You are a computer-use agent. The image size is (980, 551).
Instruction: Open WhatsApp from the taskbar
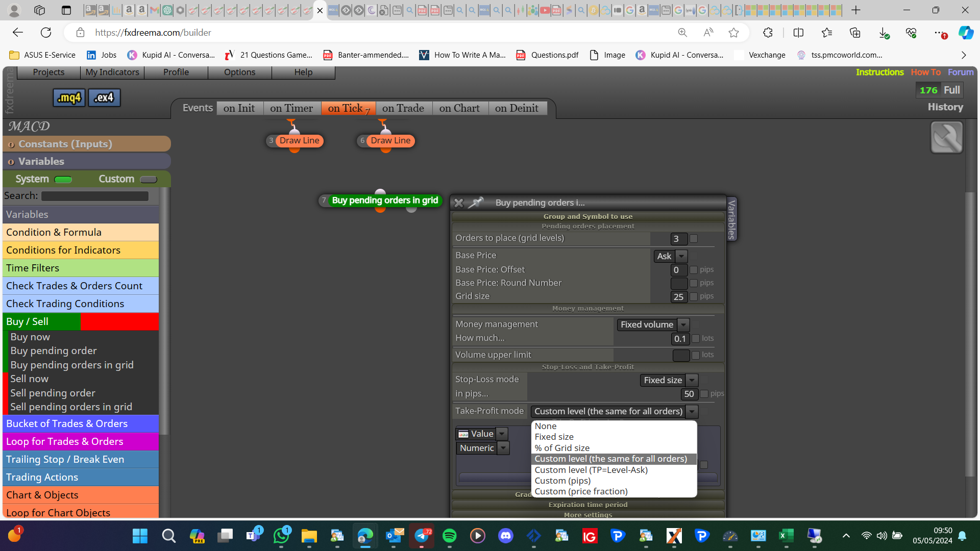tap(281, 536)
